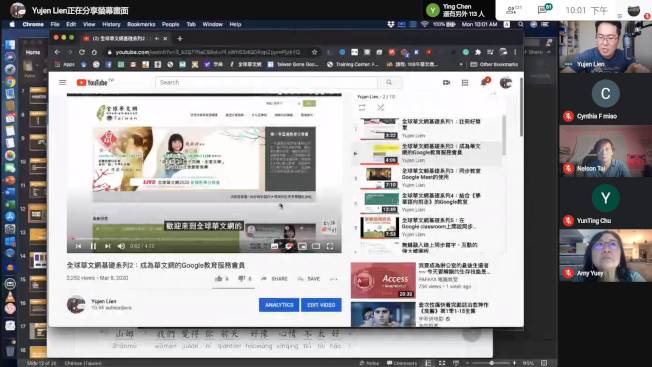Play playlist video with 7:10 duration
Screen dimensions: 652x367
pos(381,178)
